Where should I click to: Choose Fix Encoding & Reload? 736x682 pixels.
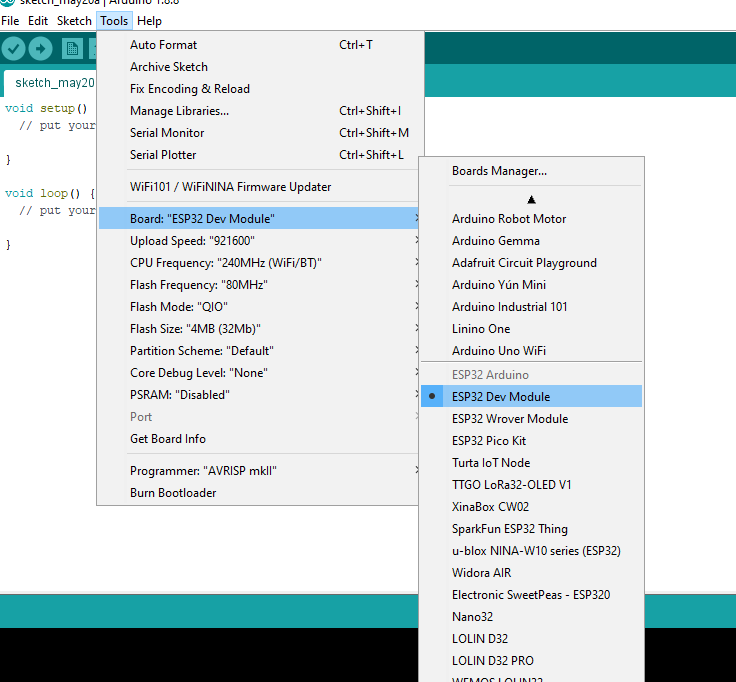coord(258,89)
